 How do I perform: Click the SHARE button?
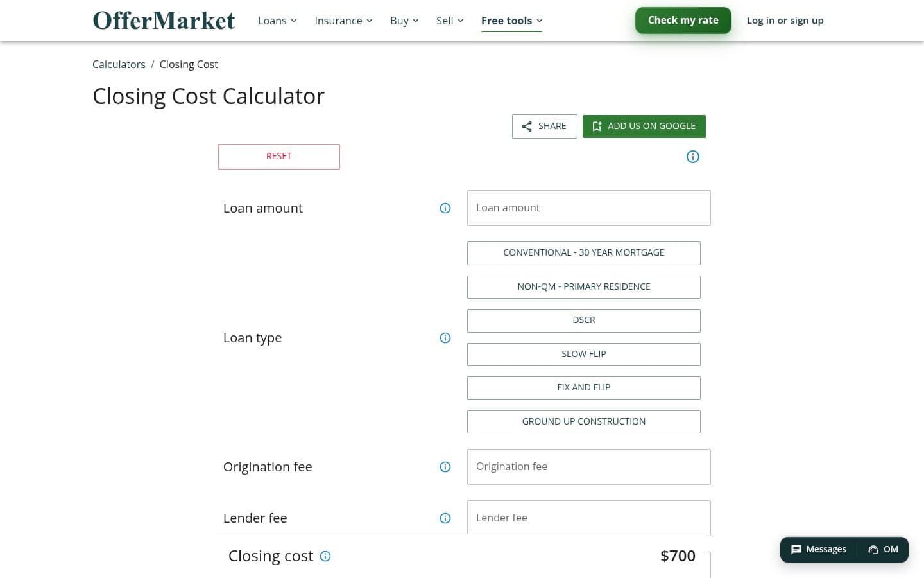point(544,127)
